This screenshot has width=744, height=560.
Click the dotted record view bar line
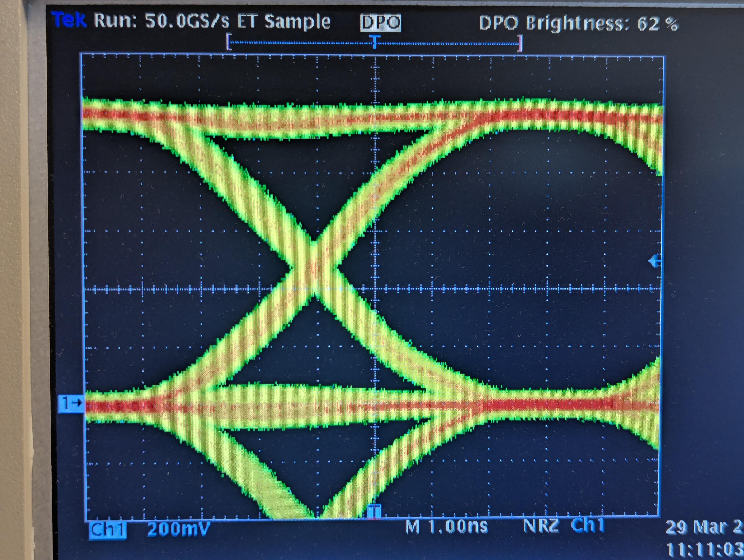click(303, 43)
